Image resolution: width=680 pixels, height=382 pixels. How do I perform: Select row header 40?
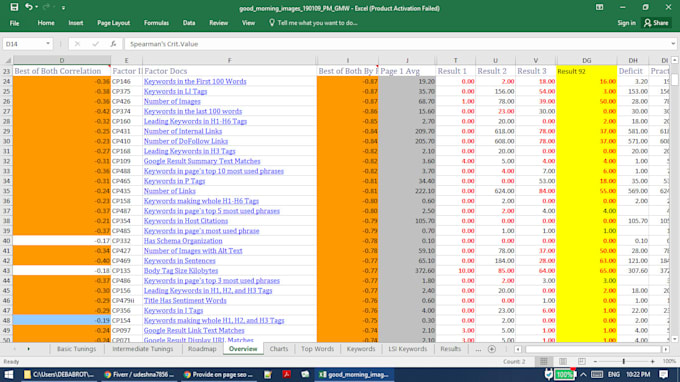click(7, 241)
